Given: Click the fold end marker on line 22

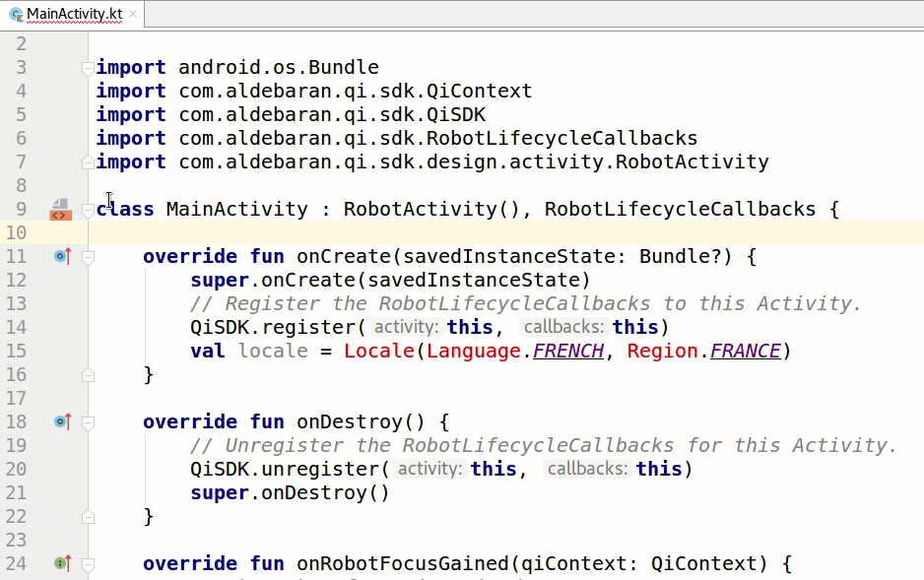Looking at the screenshot, I should click(x=88, y=517).
